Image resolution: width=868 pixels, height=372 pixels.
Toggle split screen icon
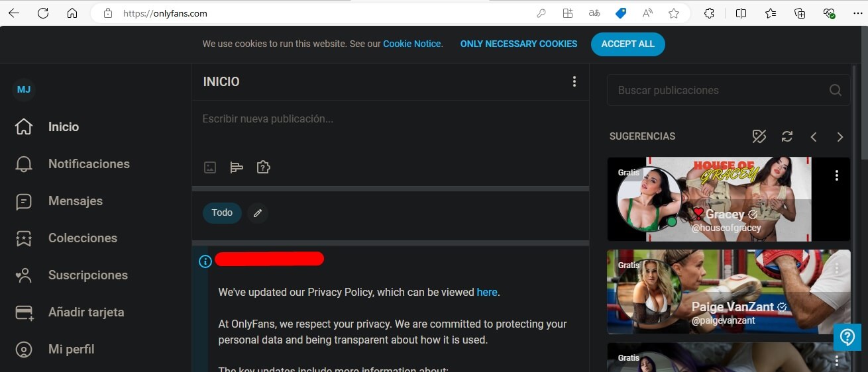(741, 13)
